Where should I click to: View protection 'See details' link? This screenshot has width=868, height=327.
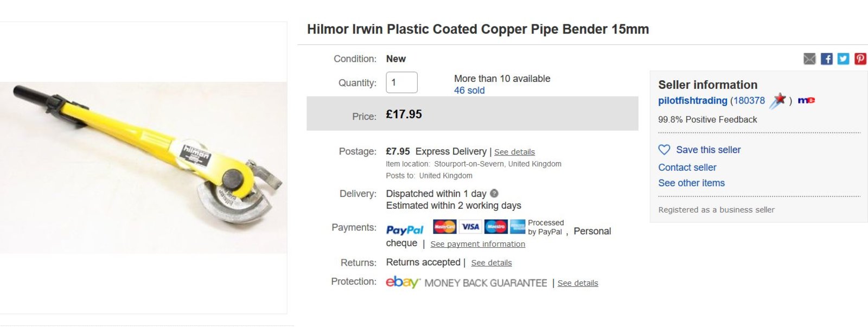pyautogui.click(x=578, y=283)
